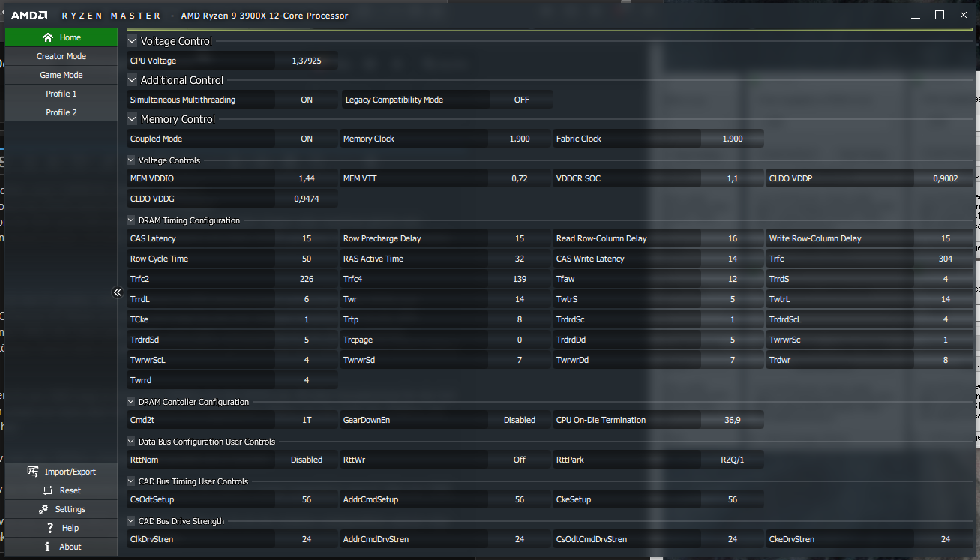Click the Row Cycle Time value 50
Viewport: 980px width, 560px height.
[x=307, y=259]
